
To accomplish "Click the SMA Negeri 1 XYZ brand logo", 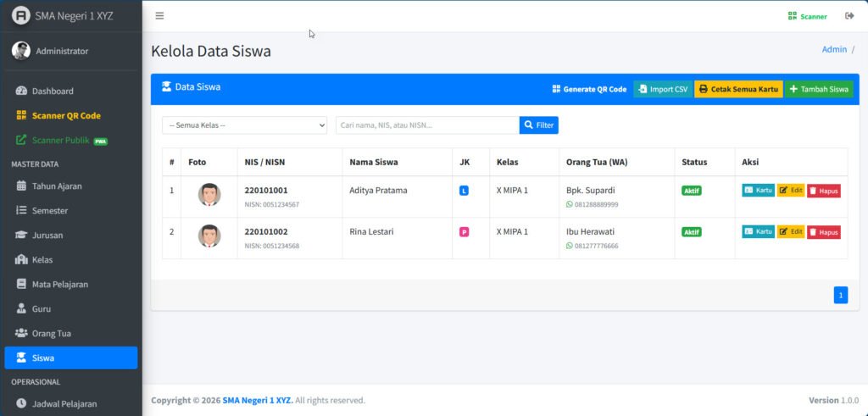I will coord(21,15).
